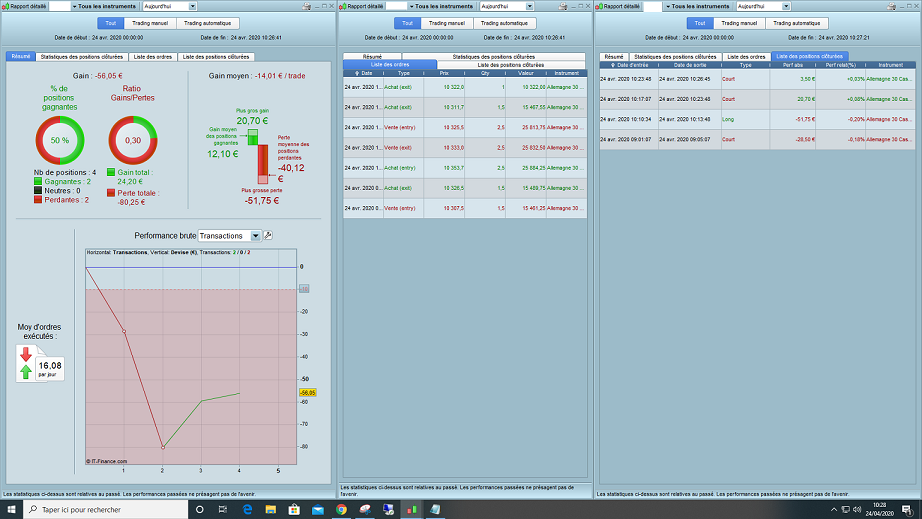Image resolution: width=922 pixels, height=519 pixels.
Task: Expand Aujourd'hui period dropdown, middle window
Action: (x=529, y=6)
